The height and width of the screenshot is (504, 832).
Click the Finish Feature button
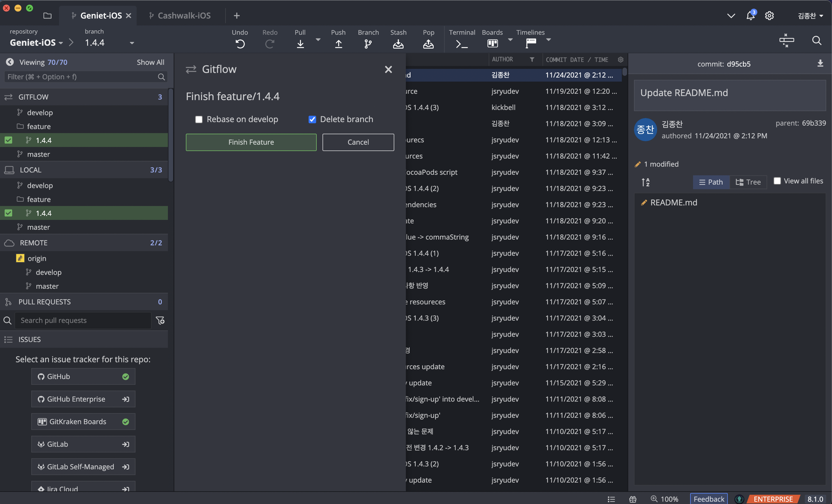click(x=251, y=142)
